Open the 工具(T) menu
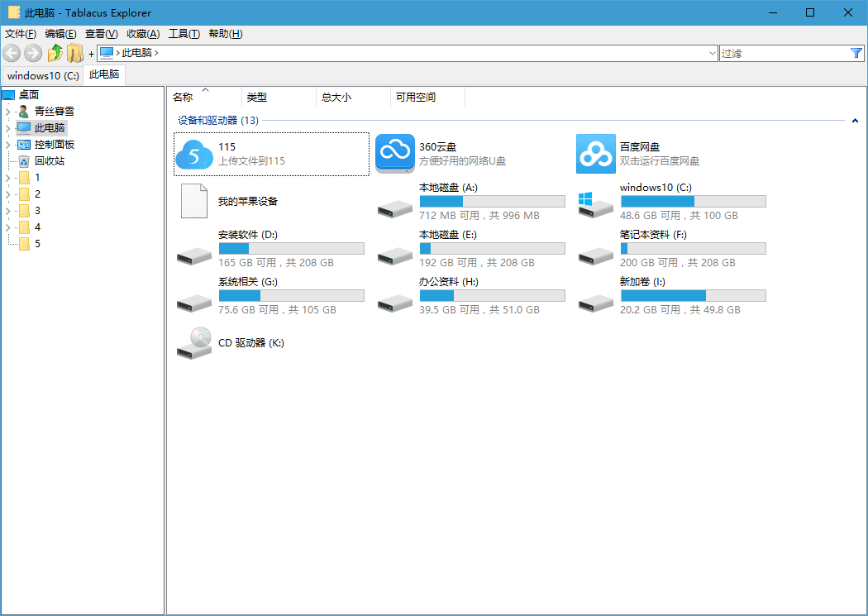This screenshot has width=868, height=616. coord(184,34)
